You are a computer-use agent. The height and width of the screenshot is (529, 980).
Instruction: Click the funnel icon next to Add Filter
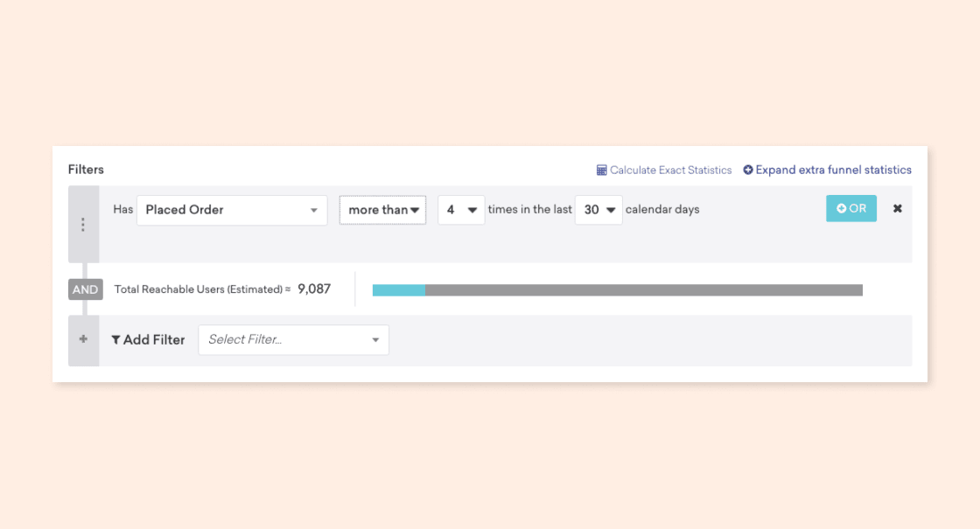(115, 340)
